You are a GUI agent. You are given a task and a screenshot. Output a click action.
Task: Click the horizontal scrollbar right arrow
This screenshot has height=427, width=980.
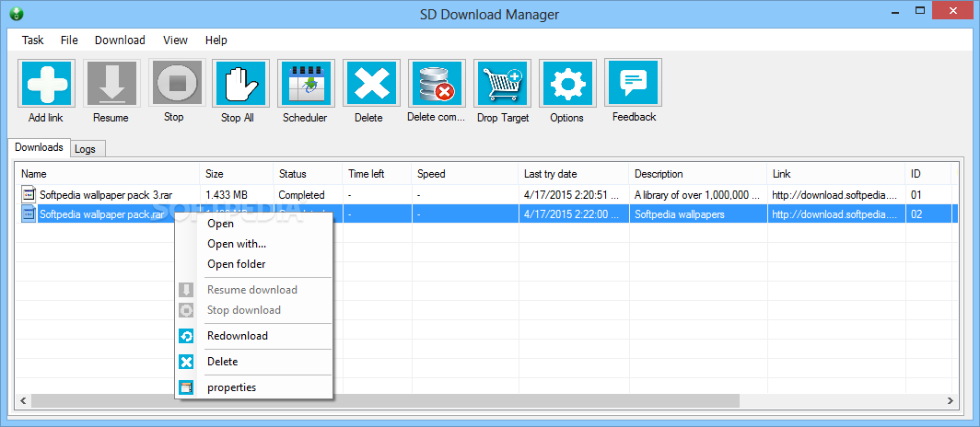coord(951,400)
